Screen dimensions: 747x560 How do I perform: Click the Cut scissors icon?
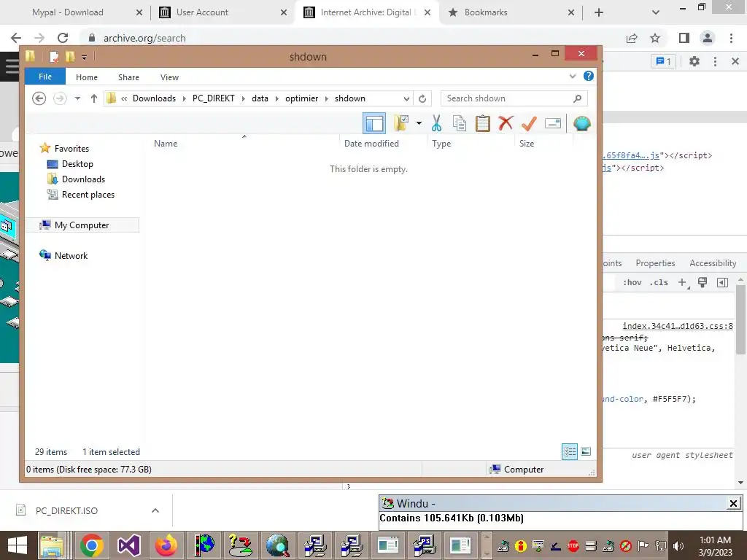pyautogui.click(x=436, y=122)
